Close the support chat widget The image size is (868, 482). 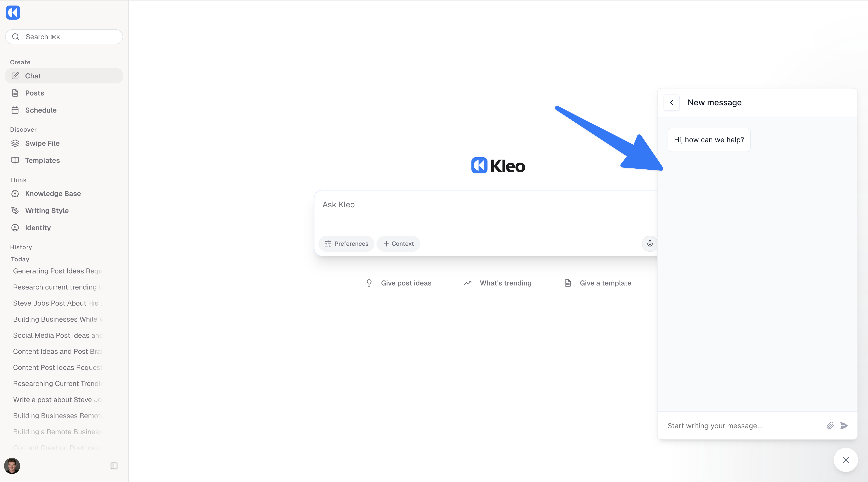coord(846,460)
